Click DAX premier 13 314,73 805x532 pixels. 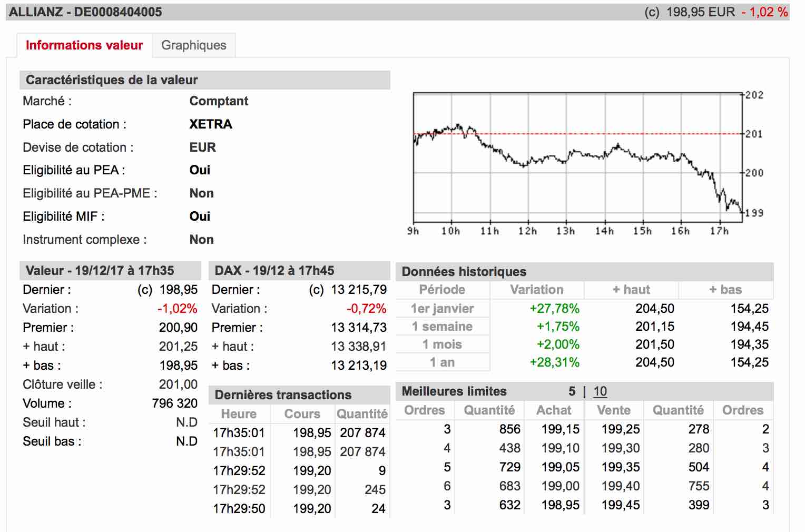[x=359, y=328]
